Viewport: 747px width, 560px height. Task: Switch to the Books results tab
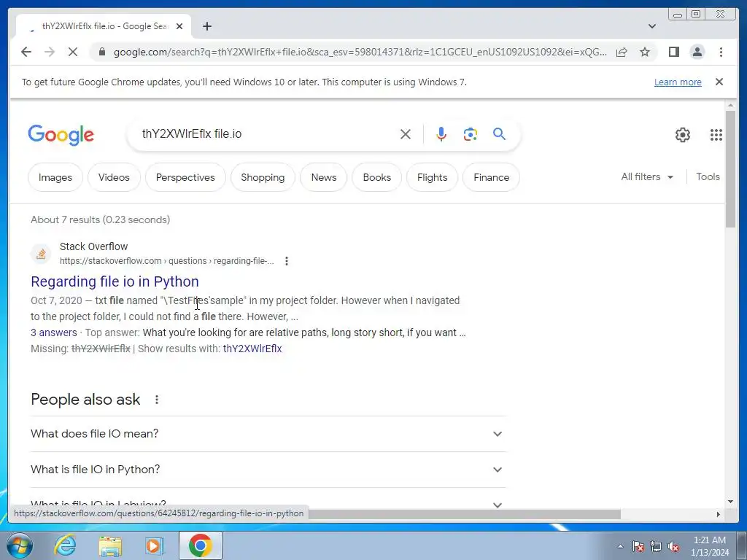coord(377,177)
